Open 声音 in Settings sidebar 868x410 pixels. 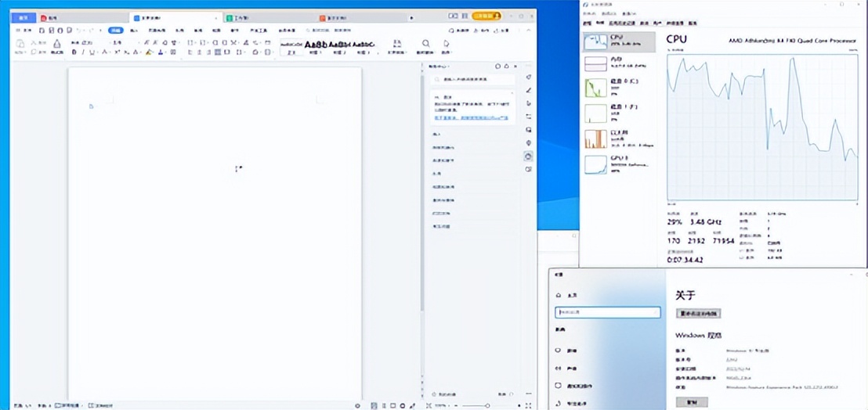point(567,368)
